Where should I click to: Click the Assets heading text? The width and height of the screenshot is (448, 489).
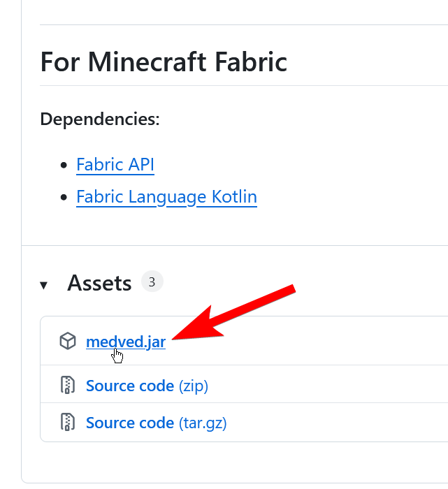[x=99, y=283]
